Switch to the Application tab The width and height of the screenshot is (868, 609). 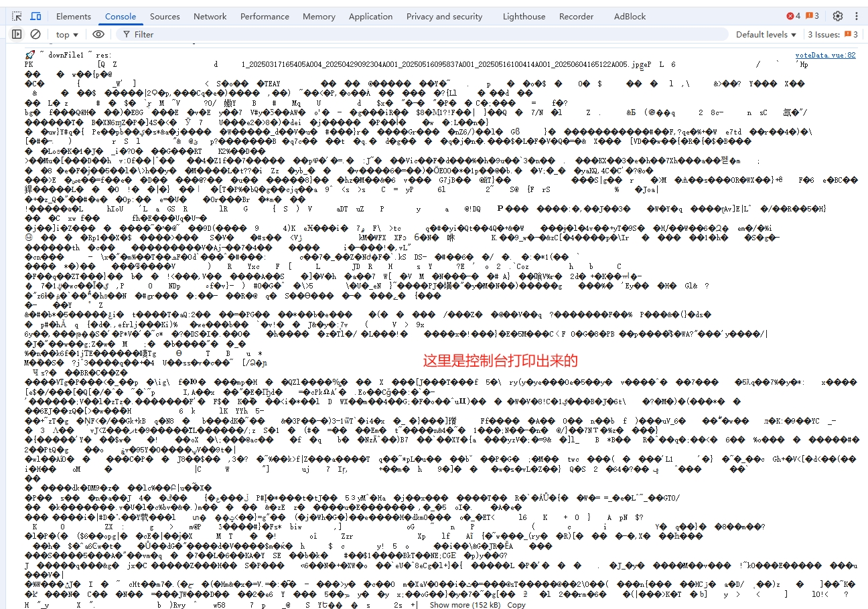point(371,16)
